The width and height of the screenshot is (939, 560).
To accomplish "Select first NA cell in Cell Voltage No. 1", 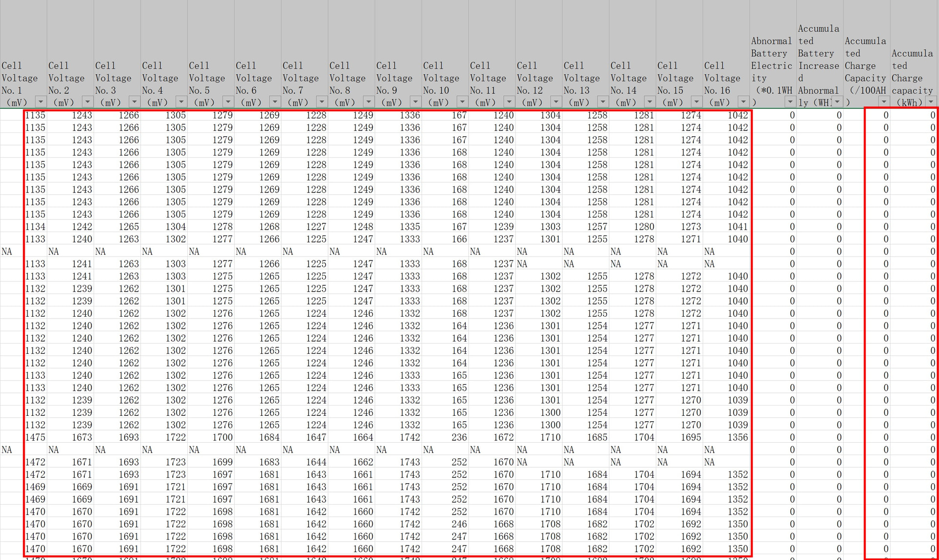I will coord(7,252).
